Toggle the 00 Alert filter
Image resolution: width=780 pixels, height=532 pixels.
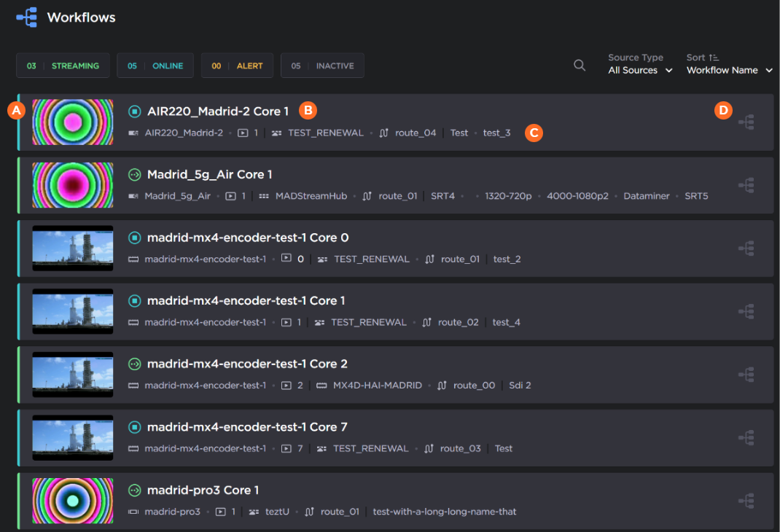click(237, 66)
